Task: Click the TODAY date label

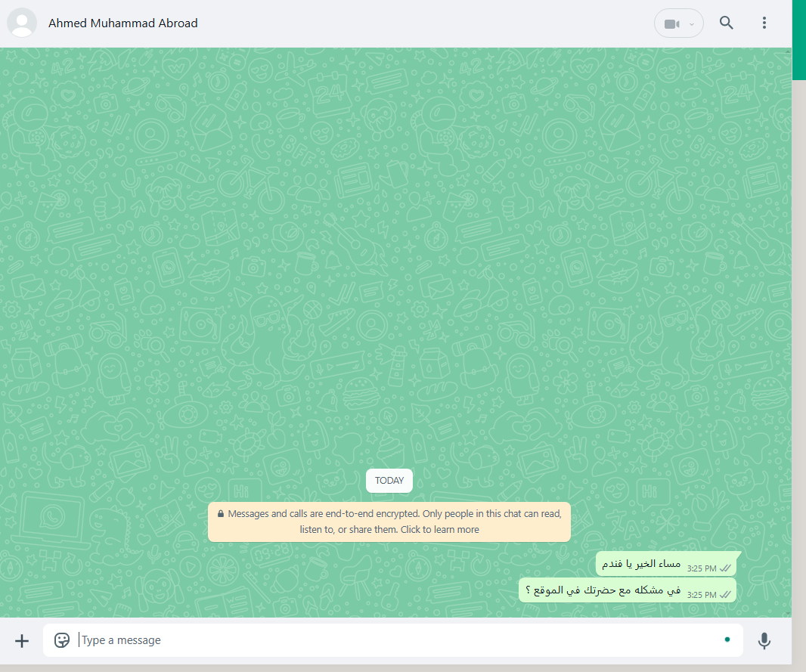Action: click(x=389, y=480)
